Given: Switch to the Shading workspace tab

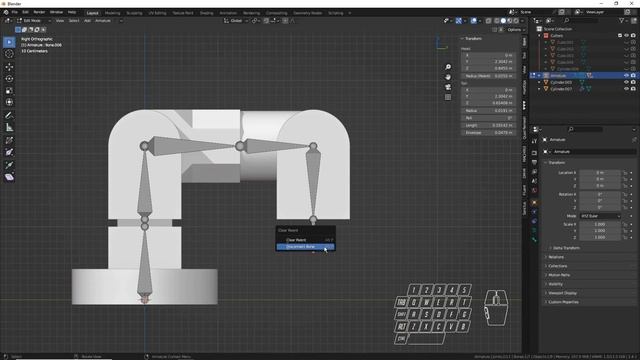Looking at the screenshot, I should coord(207,13).
